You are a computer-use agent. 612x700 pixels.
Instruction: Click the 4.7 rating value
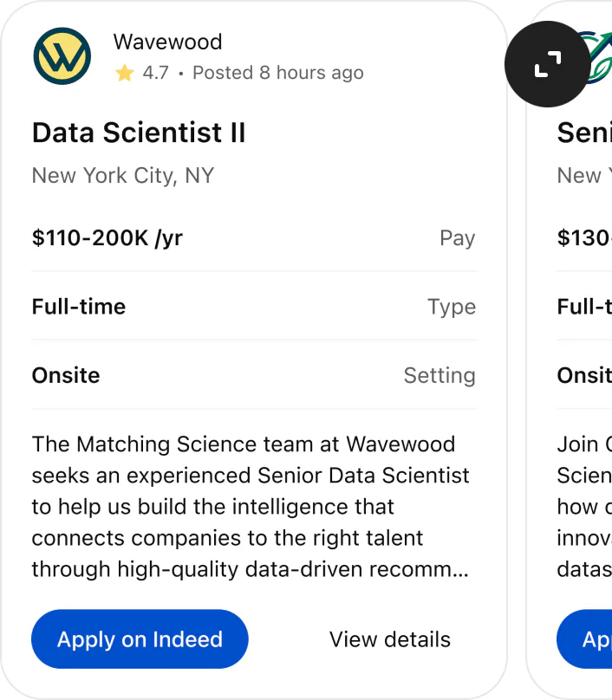[x=154, y=73]
